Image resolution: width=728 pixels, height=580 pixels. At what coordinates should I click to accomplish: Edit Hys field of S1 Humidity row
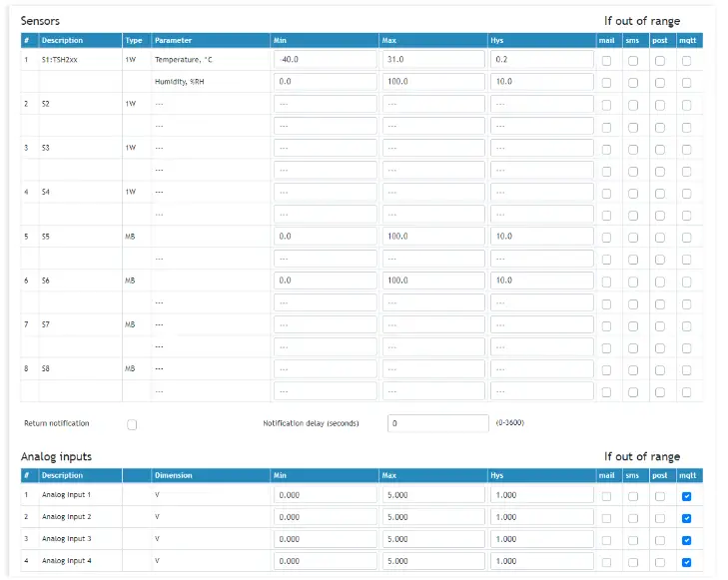click(x=542, y=82)
